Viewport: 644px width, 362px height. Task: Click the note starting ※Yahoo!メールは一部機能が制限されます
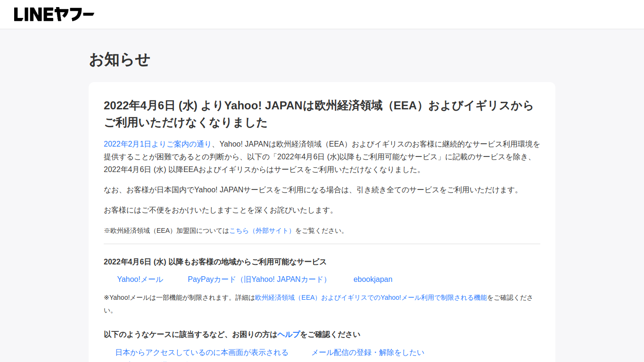(319, 304)
